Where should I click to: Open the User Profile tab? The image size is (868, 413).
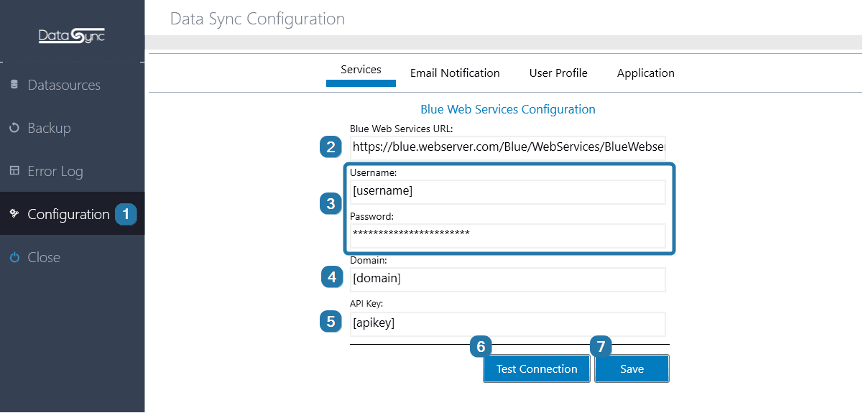(558, 73)
